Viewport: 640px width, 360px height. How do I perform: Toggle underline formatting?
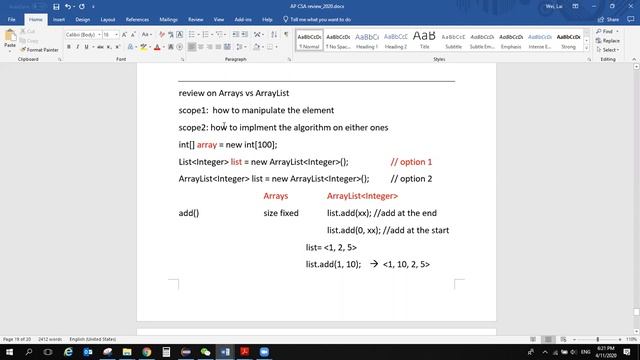tap(86, 47)
